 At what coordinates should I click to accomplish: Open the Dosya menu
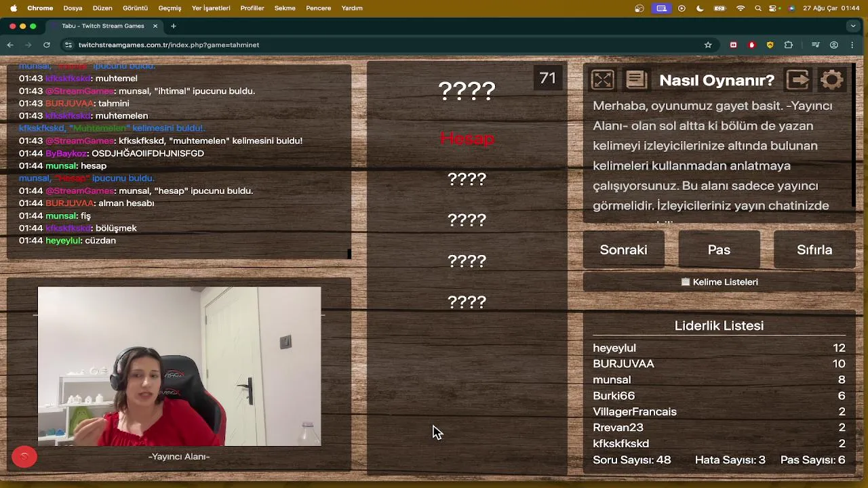click(73, 8)
